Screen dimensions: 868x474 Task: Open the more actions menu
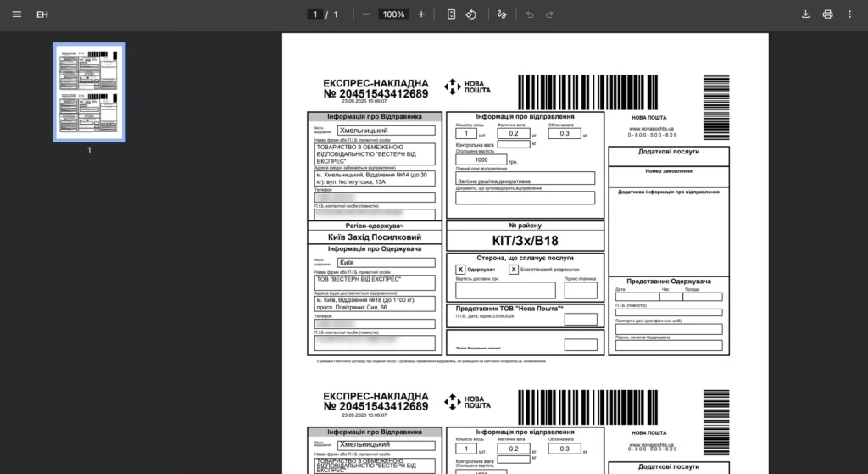[849, 14]
